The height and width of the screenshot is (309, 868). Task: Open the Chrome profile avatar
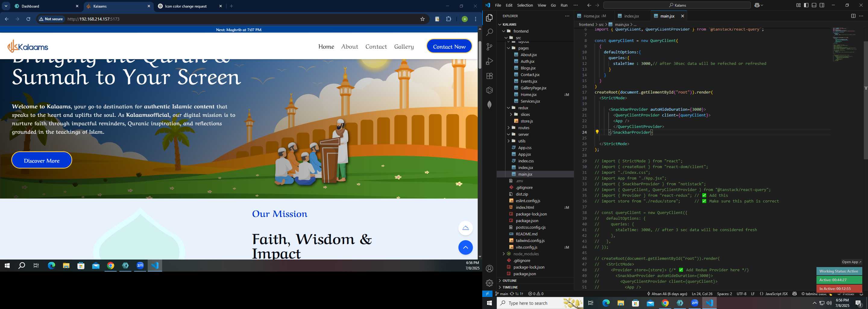coord(465,19)
